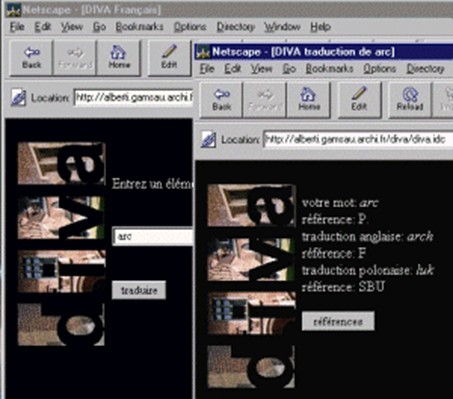Screen dimensions: 453x399
Task: Click Back in the front window toolbar
Action: point(222,100)
